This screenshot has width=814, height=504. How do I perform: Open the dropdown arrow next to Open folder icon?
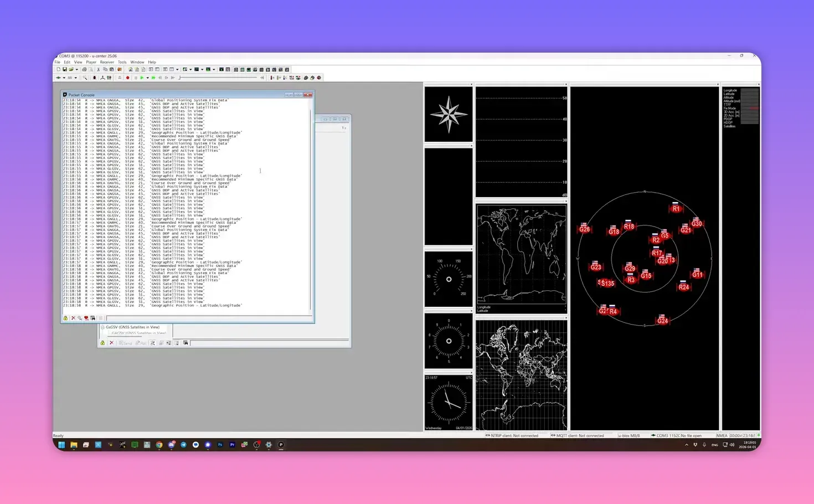point(76,70)
